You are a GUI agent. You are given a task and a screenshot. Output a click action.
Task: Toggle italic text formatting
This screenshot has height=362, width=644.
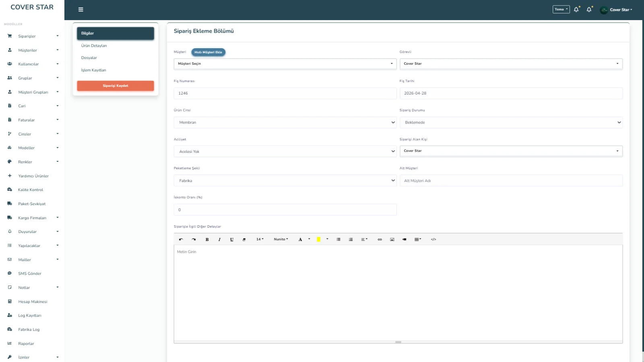[x=219, y=239]
